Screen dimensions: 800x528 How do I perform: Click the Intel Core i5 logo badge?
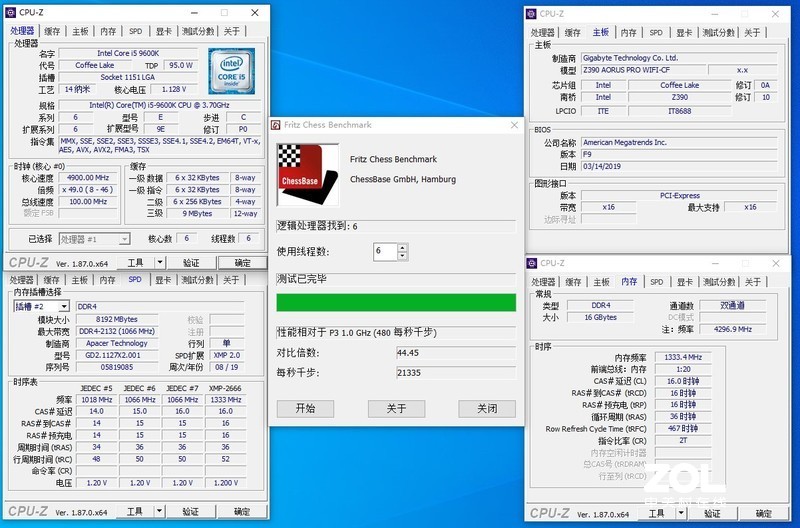pos(232,71)
